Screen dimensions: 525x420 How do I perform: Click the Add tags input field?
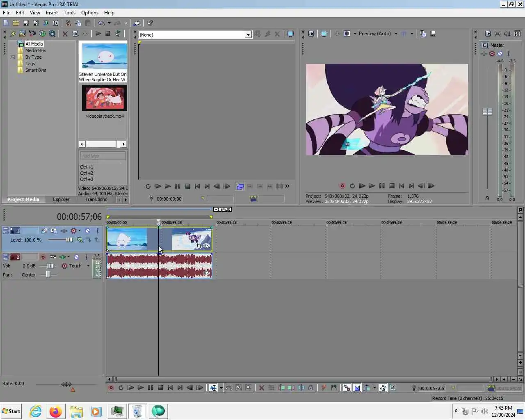click(x=103, y=156)
